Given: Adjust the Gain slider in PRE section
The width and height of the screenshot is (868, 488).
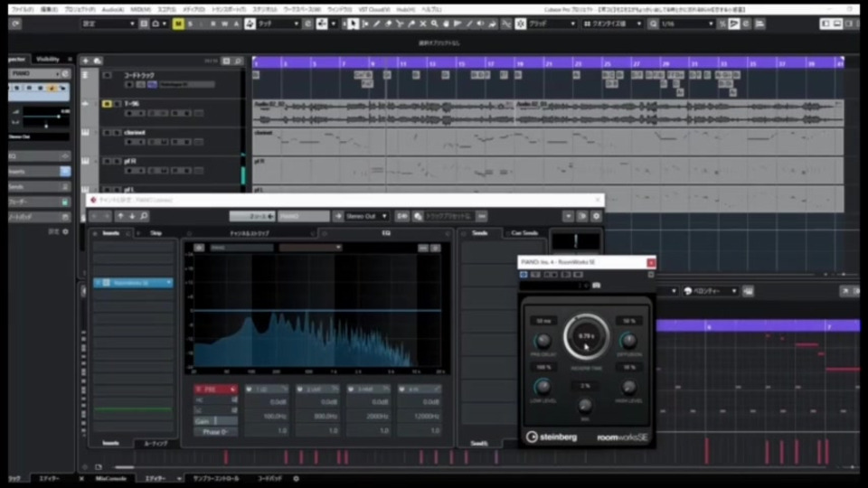Looking at the screenshot, I should coord(215,422).
